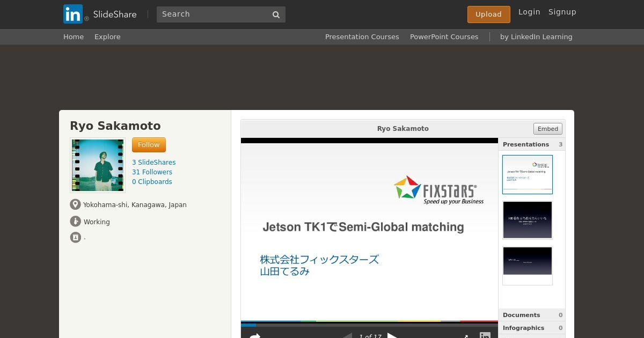Expand the Infographics section header
Viewport: 644px width, 338px height.
point(532,328)
